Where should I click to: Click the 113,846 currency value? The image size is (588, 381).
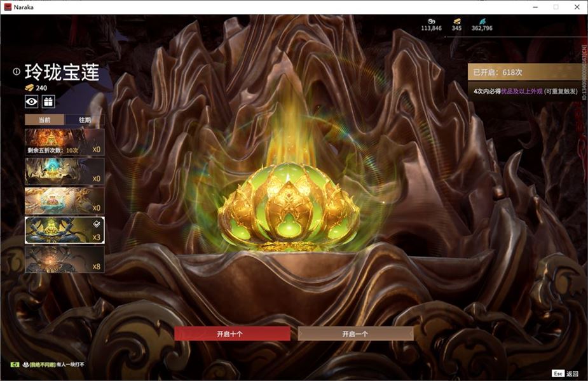coord(431,28)
